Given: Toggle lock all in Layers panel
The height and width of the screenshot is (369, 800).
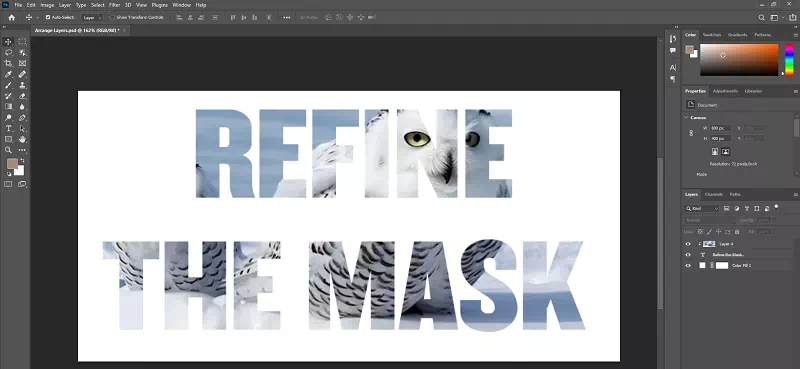Looking at the screenshot, I should point(737,232).
